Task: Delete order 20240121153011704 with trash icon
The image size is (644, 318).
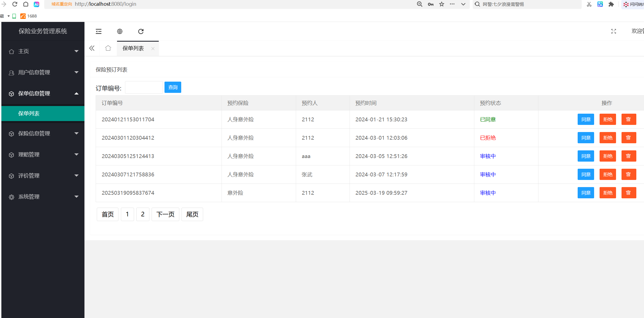Action: [628, 119]
